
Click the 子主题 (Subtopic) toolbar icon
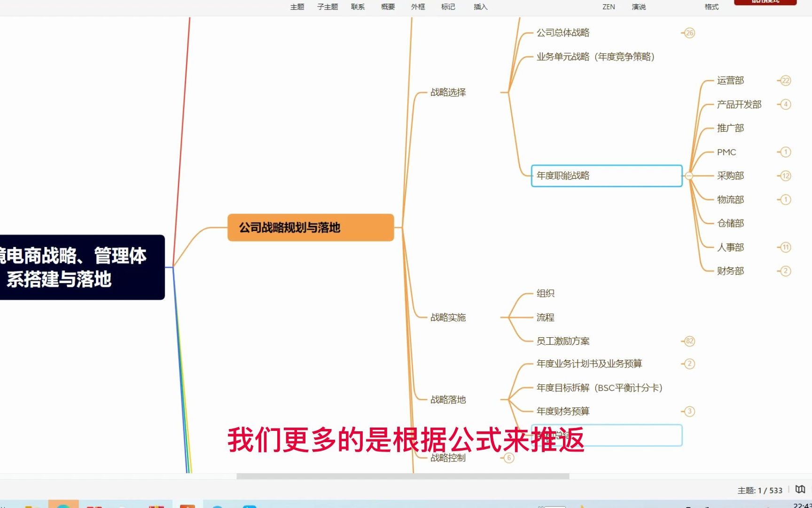coord(327,7)
